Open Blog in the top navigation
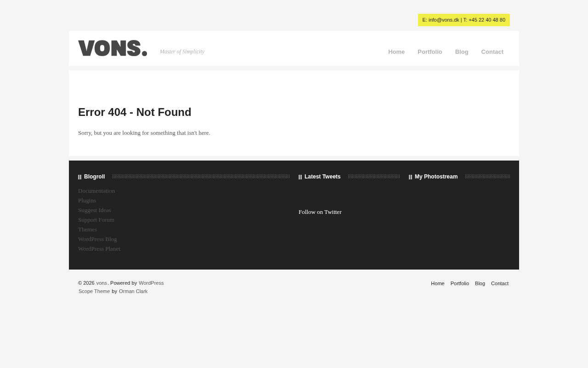Image resolution: width=588 pixels, height=368 pixels. (462, 52)
